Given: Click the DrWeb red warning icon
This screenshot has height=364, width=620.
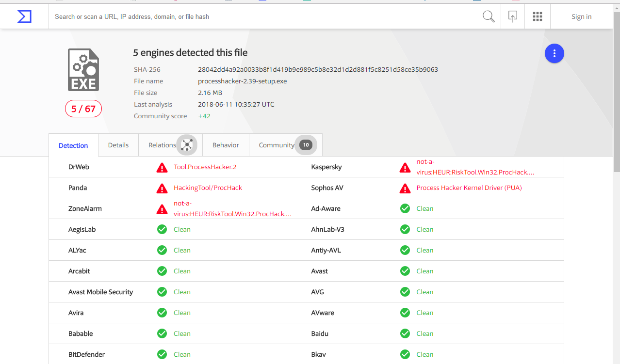Looking at the screenshot, I should tap(162, 167).
